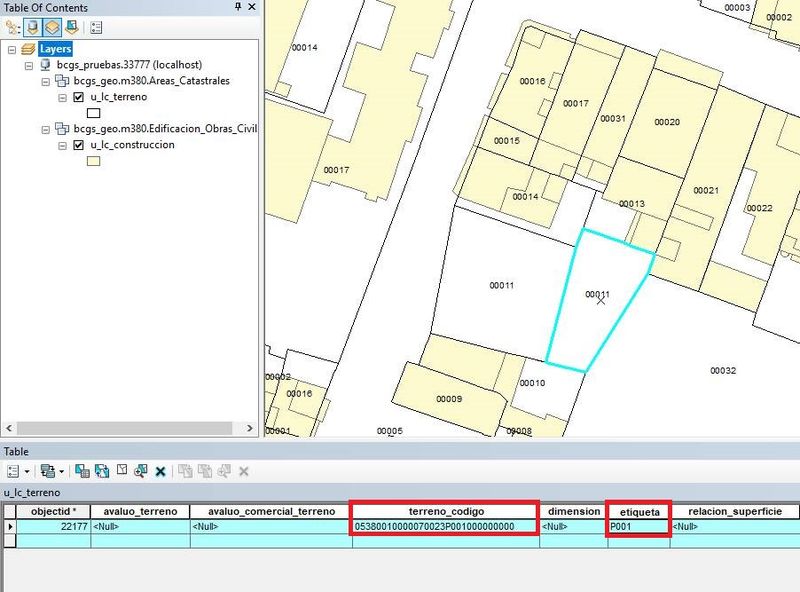
Task: Close the Table Of Contents panel
Action: pos(252,7)
